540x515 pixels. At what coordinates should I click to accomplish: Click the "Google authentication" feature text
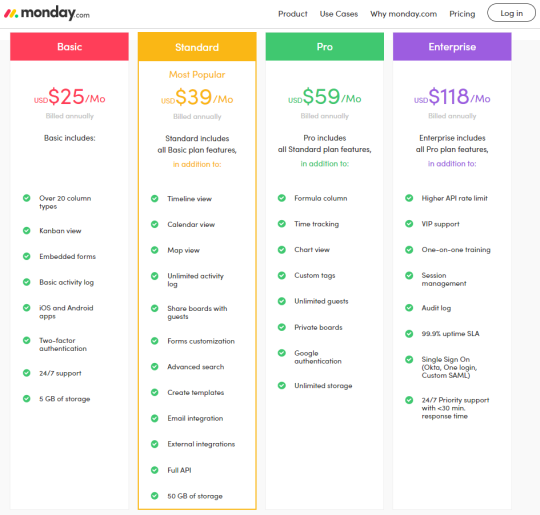[318, 357]
